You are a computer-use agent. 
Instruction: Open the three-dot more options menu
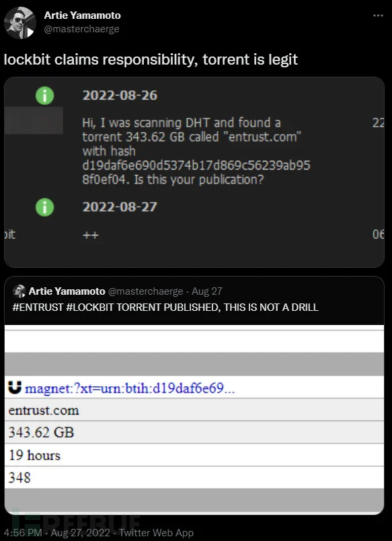(378, 15)
